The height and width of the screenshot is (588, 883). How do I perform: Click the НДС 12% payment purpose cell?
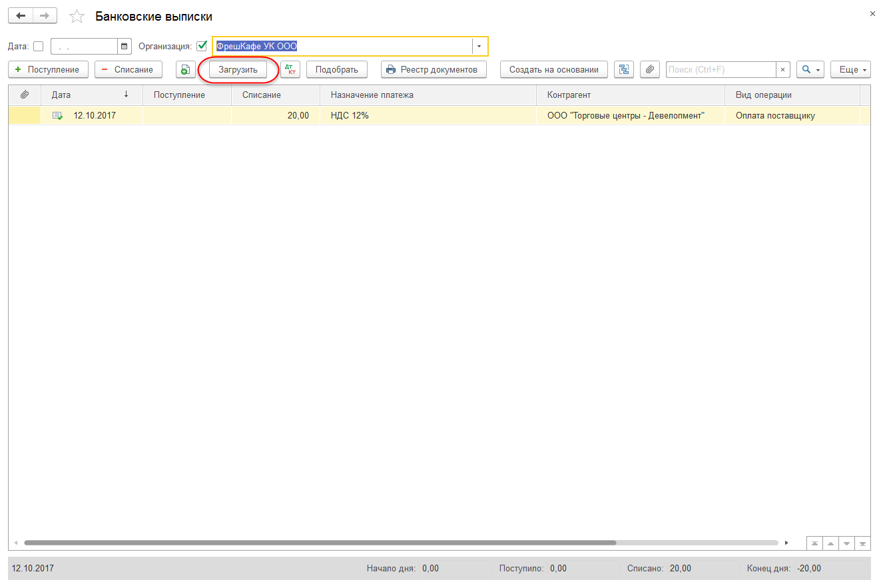pyautogui.click(x=428, y=116)
